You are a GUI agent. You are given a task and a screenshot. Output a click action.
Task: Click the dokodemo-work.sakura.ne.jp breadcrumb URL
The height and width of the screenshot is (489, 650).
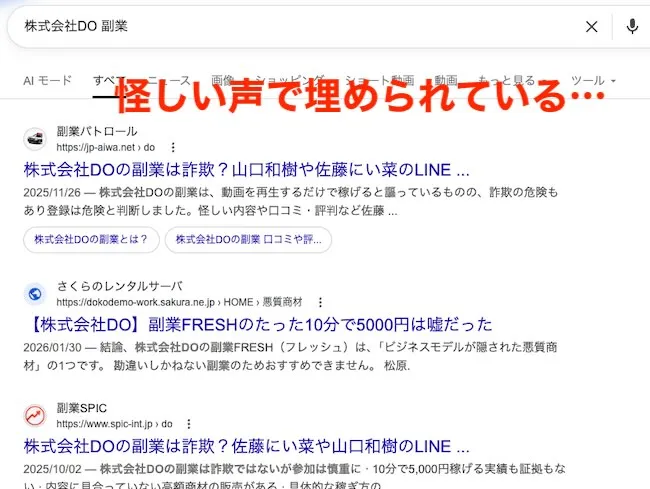coord(179,302)
